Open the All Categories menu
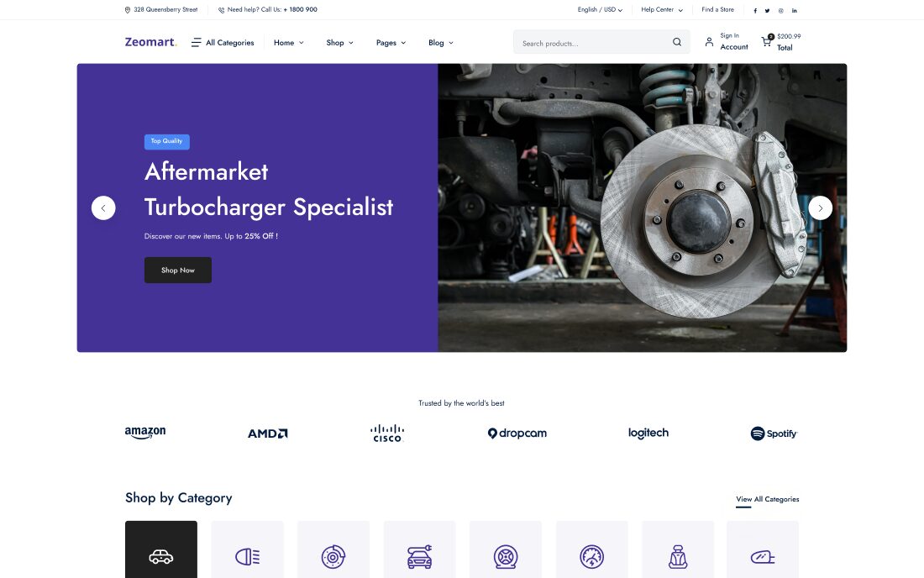 (223, 43)
